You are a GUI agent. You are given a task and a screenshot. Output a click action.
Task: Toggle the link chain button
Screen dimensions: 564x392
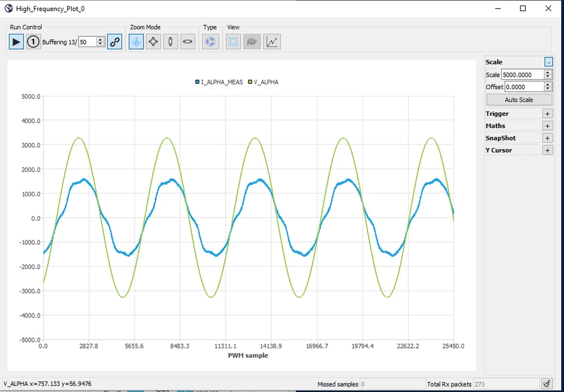115,42
